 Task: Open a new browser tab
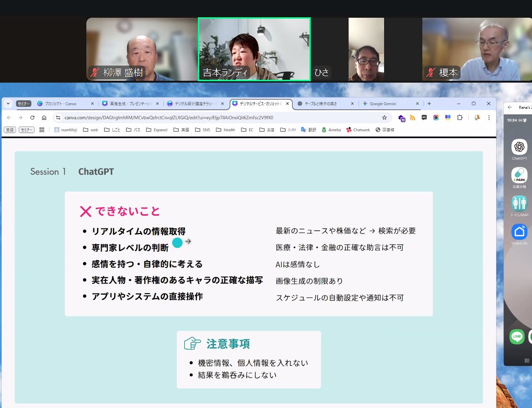pyautogui.click(x=429, y=104)
